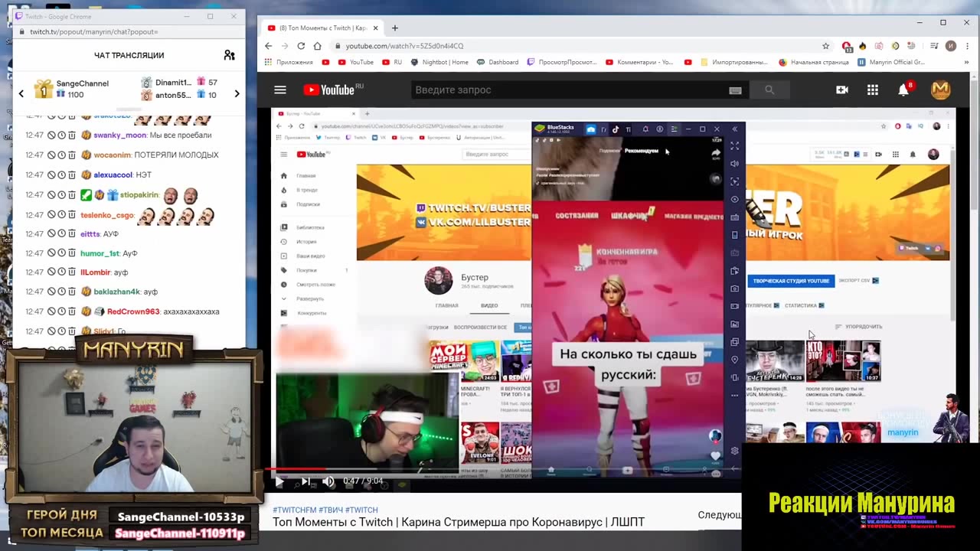Open stiopakirin's username in chat
This screenshot has width=980, height=551.
click(139, 195)
